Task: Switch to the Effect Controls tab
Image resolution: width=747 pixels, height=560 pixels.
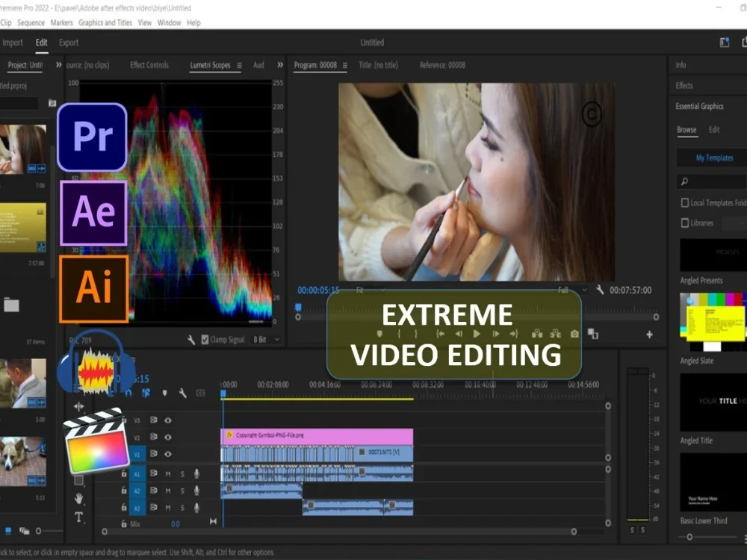Action: click(x=149, y=65)
